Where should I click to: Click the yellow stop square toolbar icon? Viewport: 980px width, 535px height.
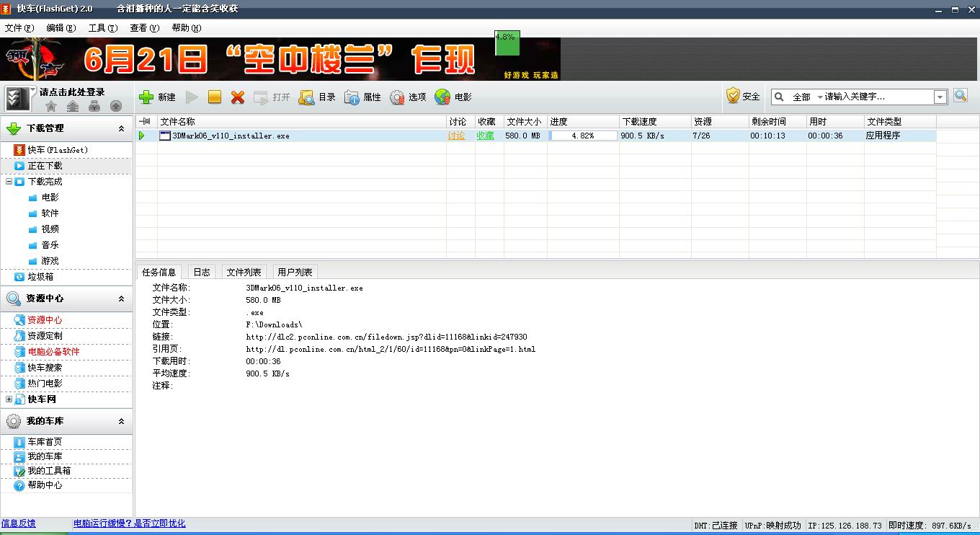[x=215, y=97]
